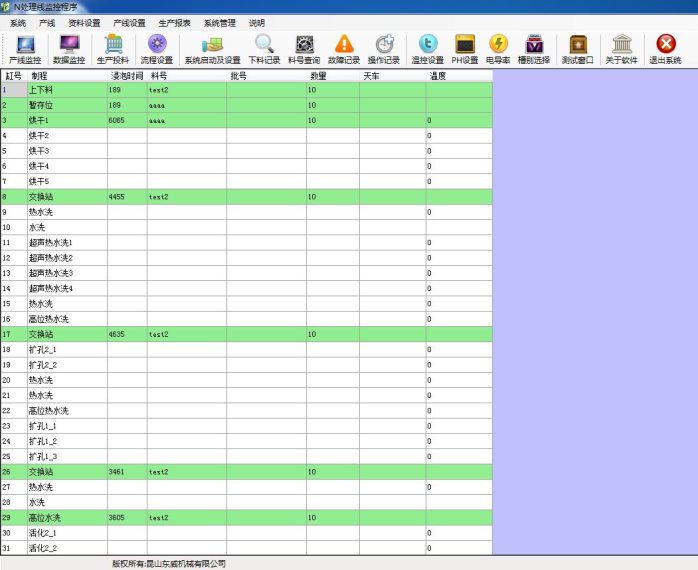Click the 浸泡时间 column header
The height and width of the screenshot is (570, 698).
[x=126, y=76]
